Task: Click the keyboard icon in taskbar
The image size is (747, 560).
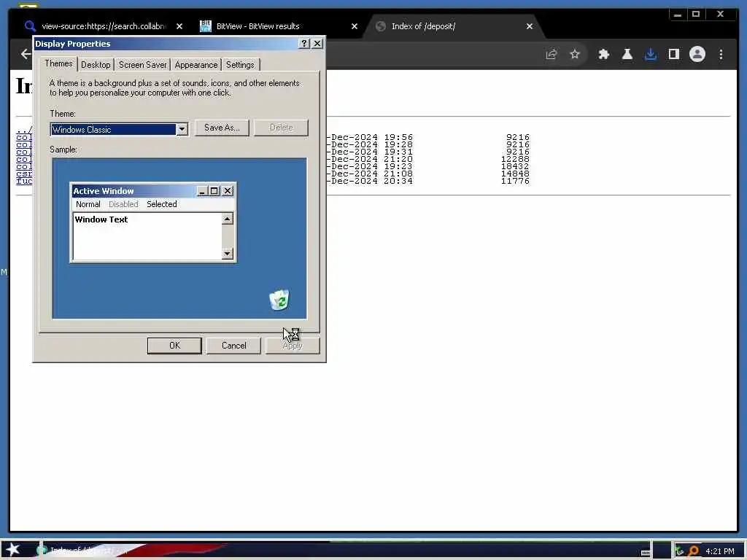Action: [646, 553]
